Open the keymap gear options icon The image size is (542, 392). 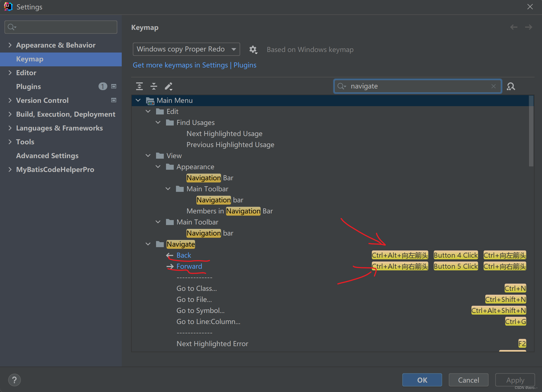(253, 49)
